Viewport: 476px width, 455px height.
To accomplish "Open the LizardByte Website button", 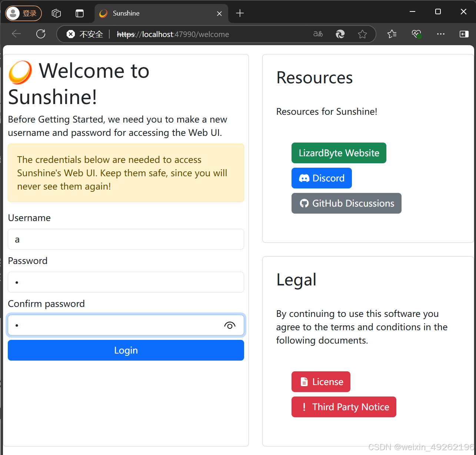I will point(339,153).
